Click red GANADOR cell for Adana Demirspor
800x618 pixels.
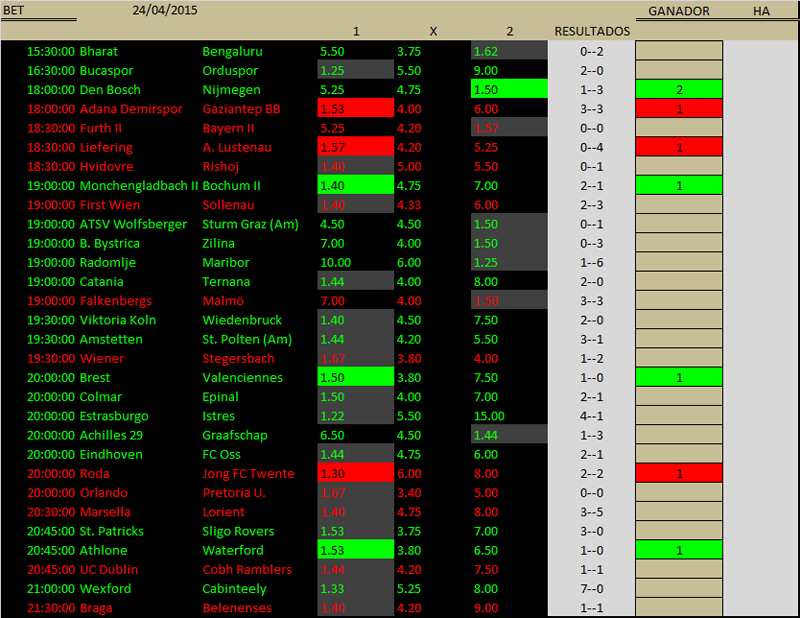pos(679,109)
